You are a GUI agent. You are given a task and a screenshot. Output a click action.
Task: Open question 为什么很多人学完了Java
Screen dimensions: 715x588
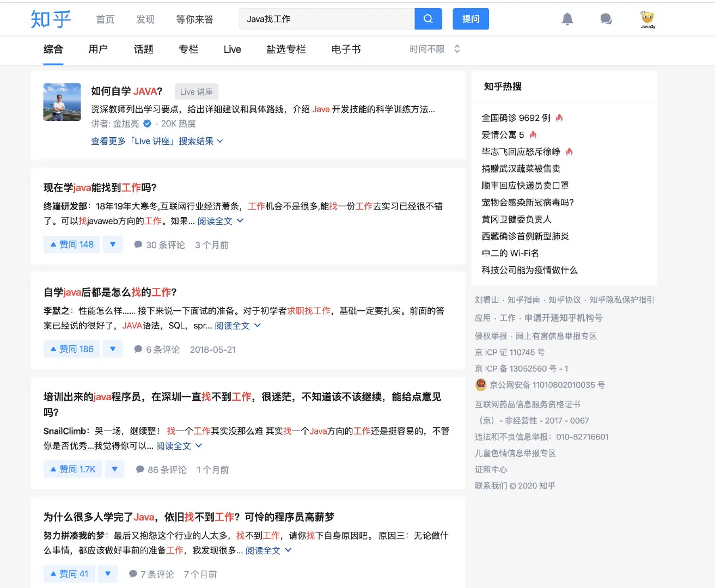pyautogui.click(x=189, y=517)
